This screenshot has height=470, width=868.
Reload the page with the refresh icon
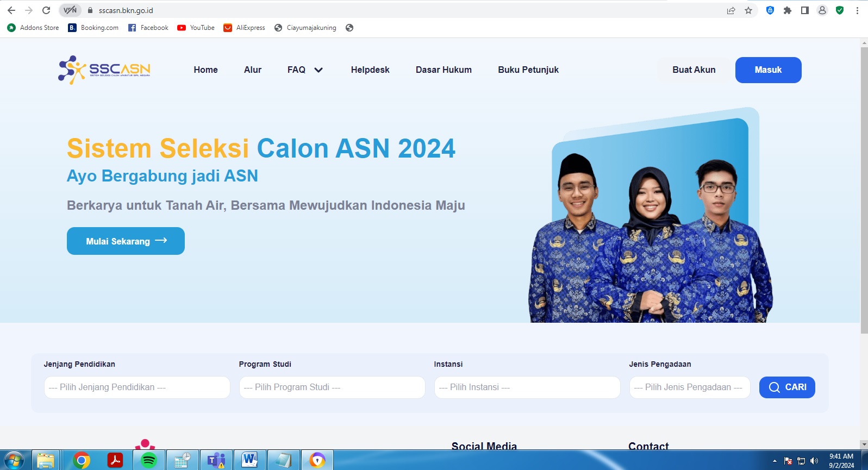pos(46,10)
